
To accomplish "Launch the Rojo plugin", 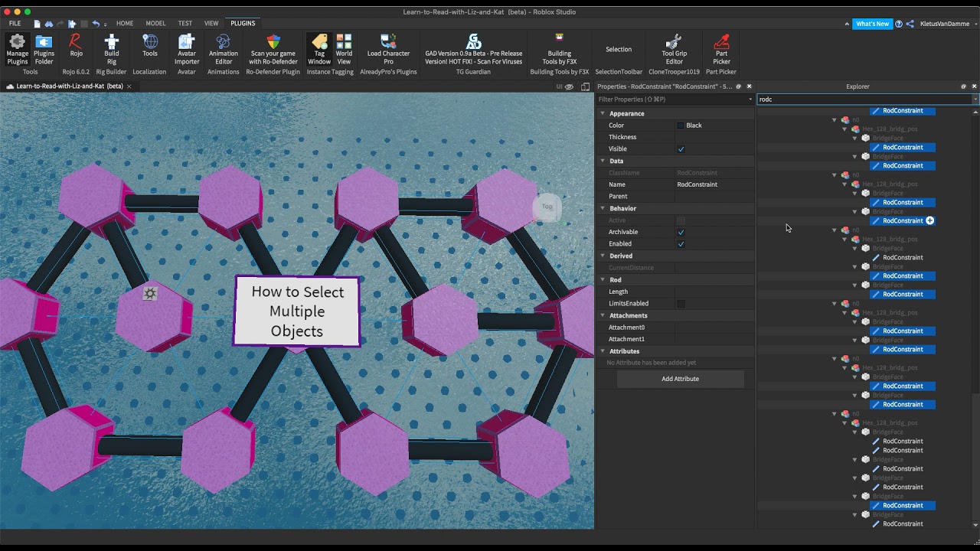I will pos(76,46).
